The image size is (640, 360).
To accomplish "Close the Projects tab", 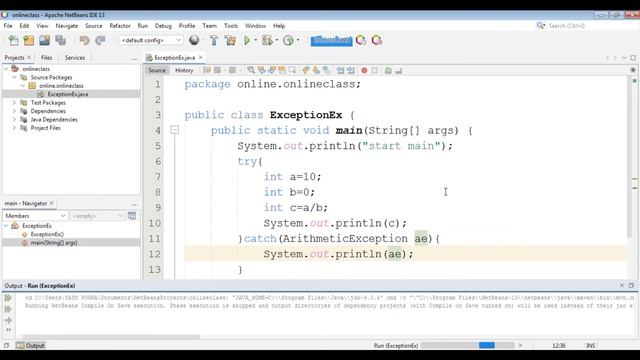I will (x=29, y=58).
